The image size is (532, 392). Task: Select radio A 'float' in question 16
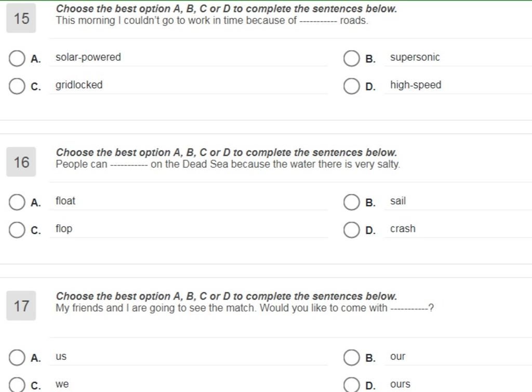point(17,202)
